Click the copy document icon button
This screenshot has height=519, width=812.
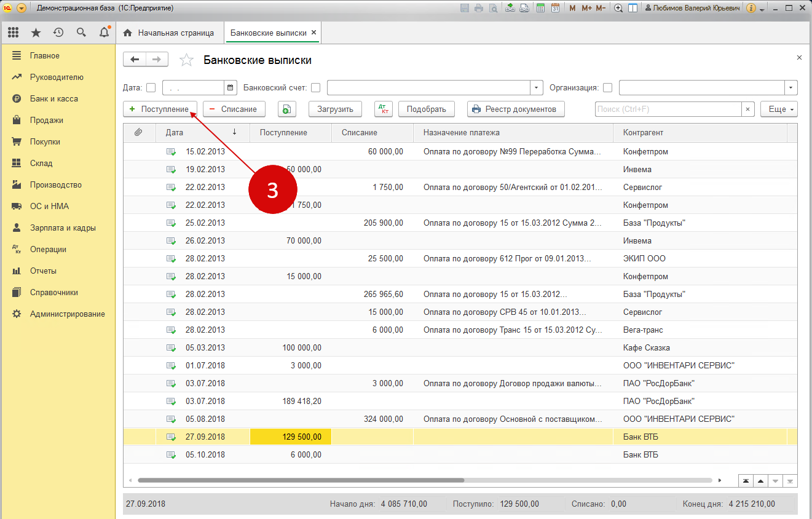[286, 109]
